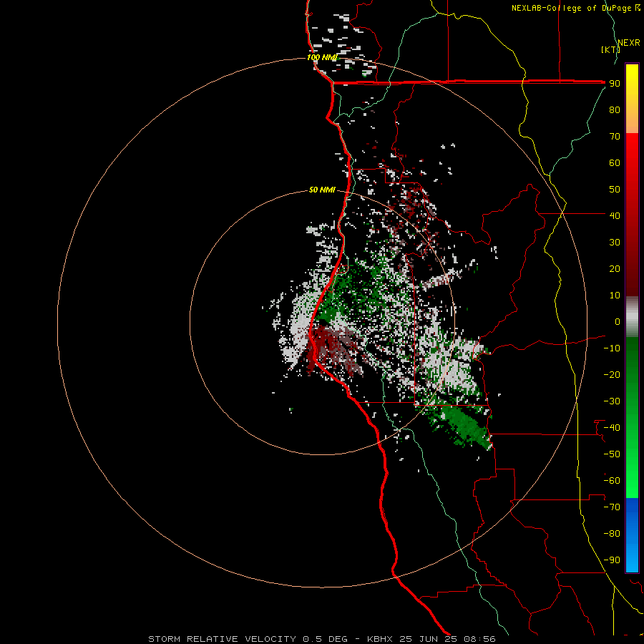Screen dimensions: 644x644
Task: Click the 30 value on velocity scale
Action: click(x=615, y=243)
